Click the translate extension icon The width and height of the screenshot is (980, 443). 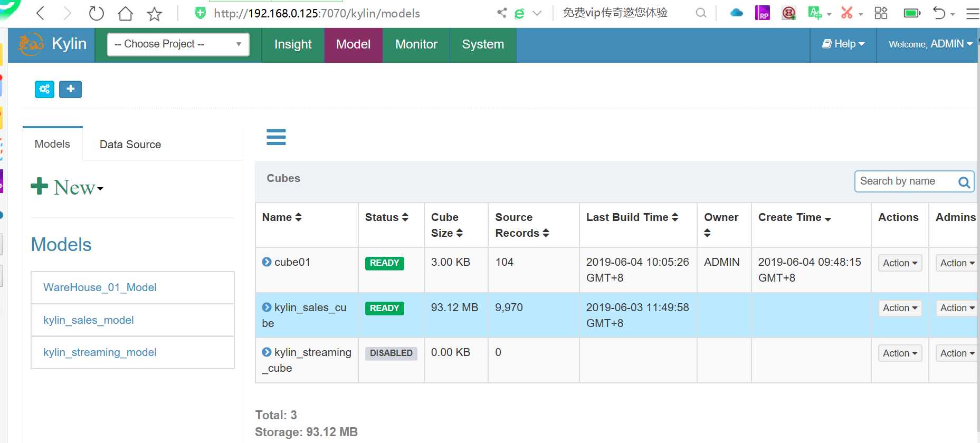[x=815, y=13]
